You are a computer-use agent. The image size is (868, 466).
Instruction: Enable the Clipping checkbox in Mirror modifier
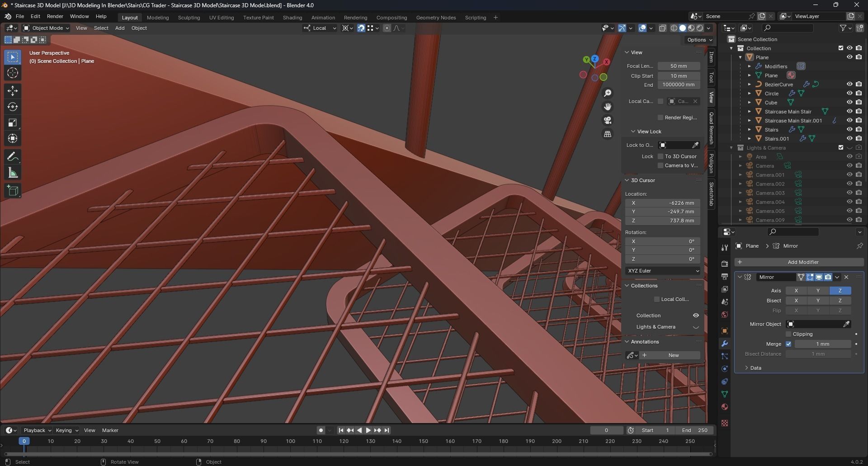(788, 334)
